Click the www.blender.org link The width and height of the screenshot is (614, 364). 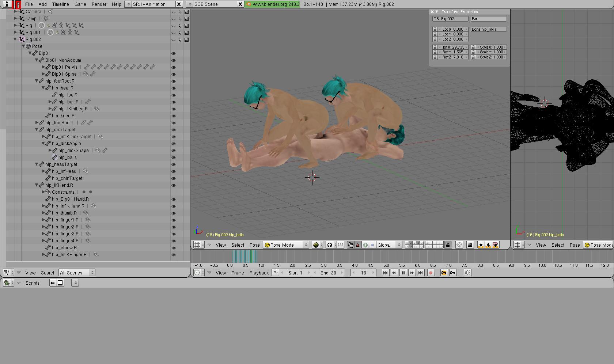point(273,4)
